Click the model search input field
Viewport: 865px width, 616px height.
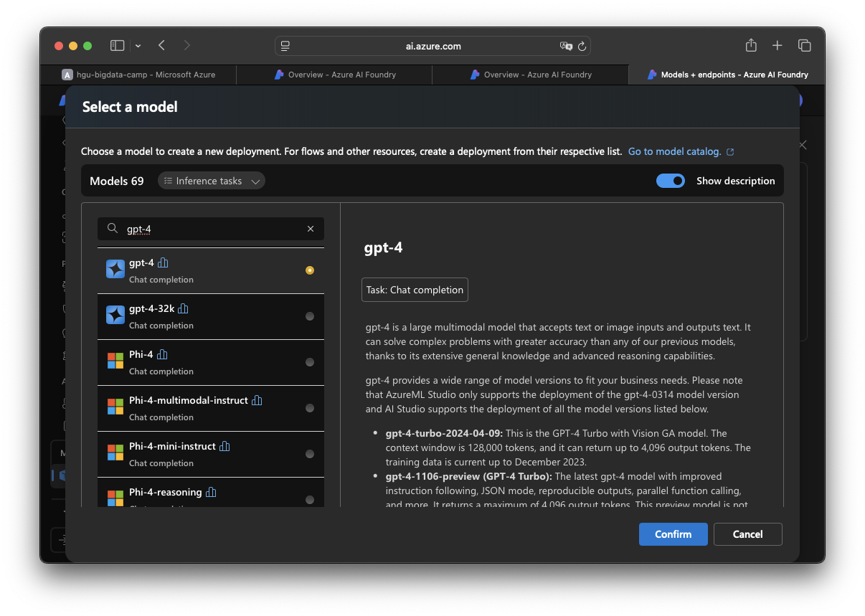tap(211, 229)
